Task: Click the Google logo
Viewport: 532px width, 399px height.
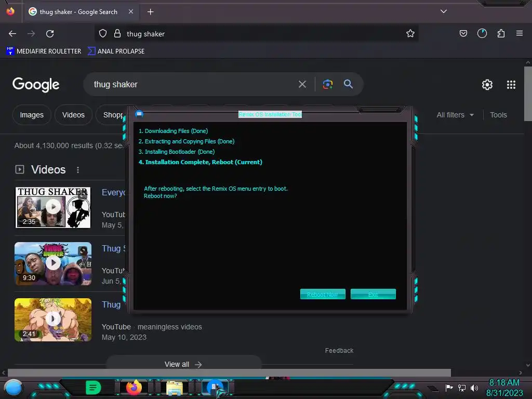Action: coord(36,85)
